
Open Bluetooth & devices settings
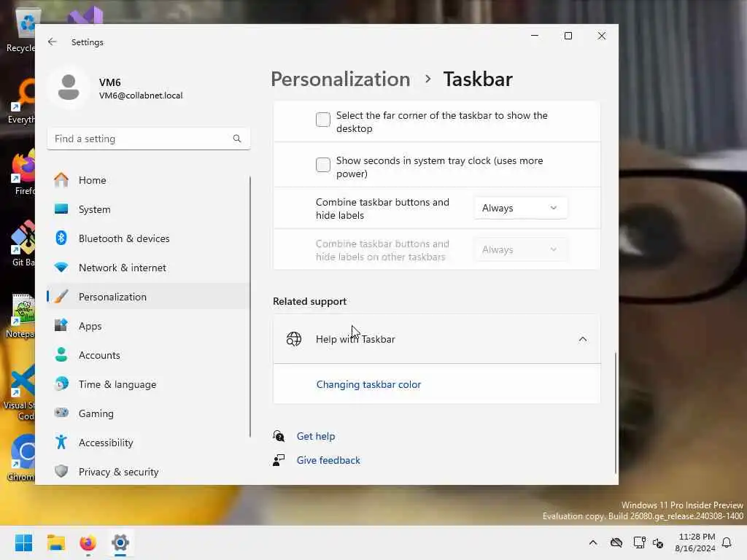[x=148, y=238]
